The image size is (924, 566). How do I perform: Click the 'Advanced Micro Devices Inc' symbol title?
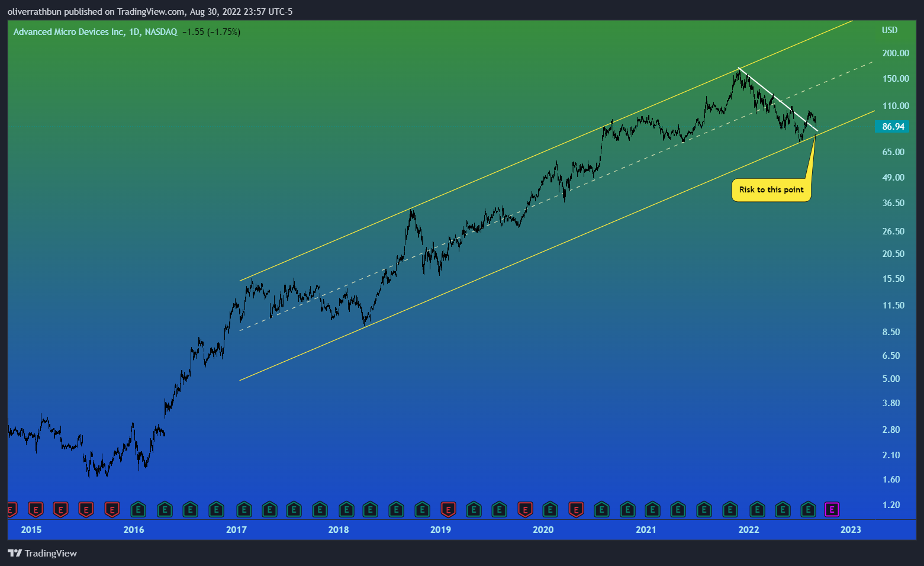tap(69, 32)
